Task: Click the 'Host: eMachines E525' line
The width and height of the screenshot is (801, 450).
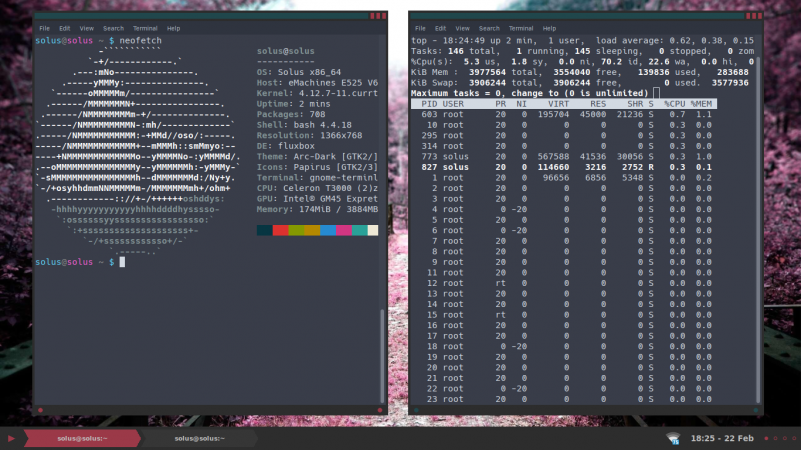Action: (x=317, y=83)
